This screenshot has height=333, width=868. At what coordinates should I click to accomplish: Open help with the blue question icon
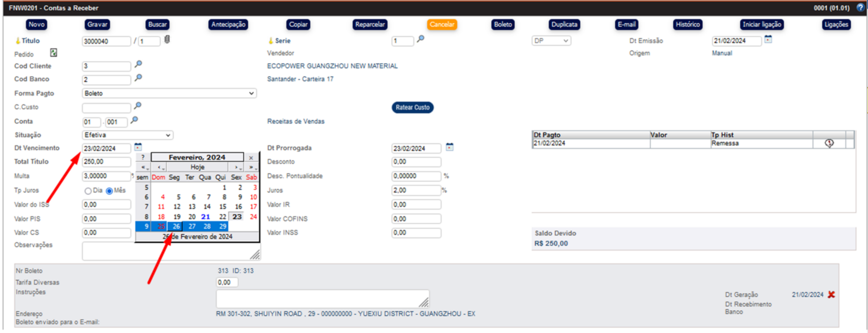[x=860, y=8]
